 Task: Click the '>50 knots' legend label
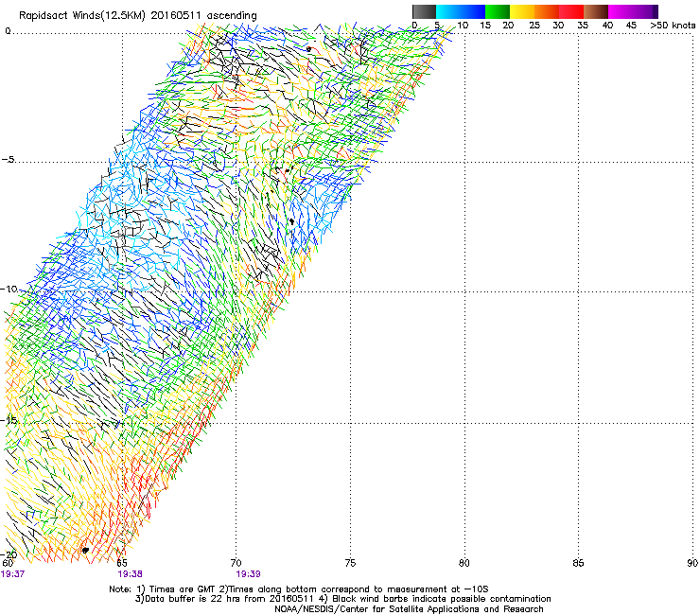(x=673, y=26)
